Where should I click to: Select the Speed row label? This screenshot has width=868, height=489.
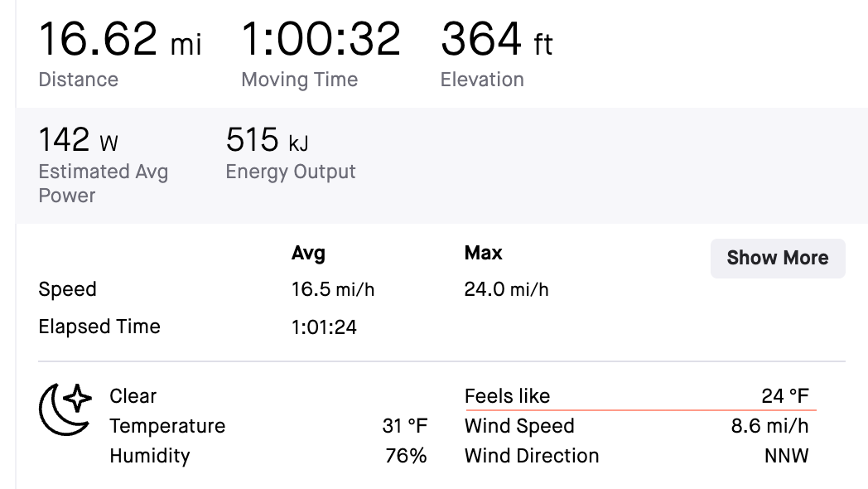pos(68,289)
